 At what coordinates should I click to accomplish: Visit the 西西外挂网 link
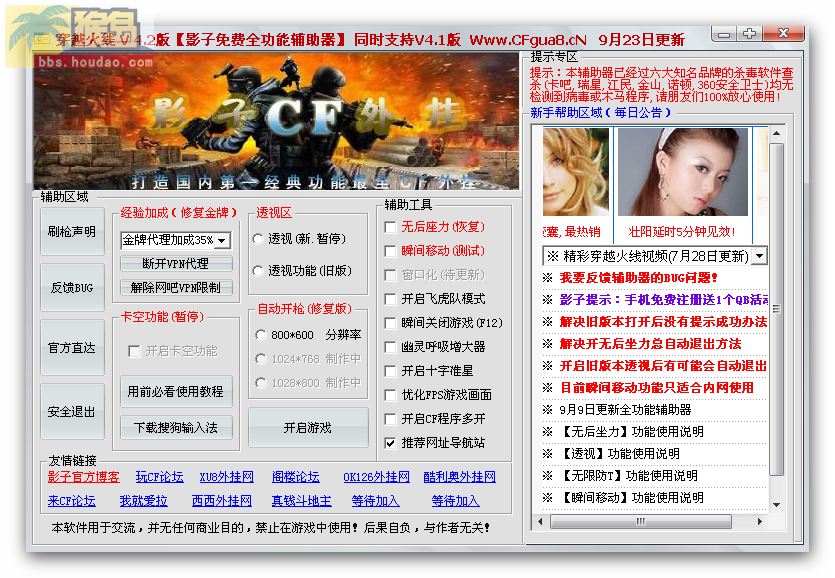[222, 501]
